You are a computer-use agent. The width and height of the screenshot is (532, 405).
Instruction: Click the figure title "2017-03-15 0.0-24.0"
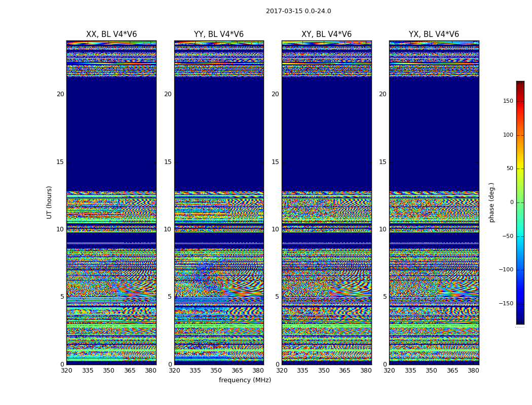tap(298, 11)
